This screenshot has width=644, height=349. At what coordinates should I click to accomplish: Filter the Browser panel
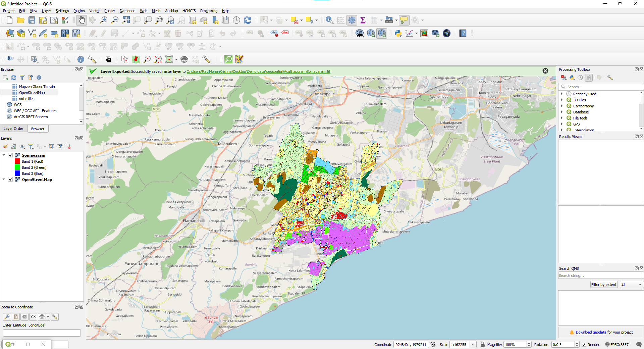pos(22,78)
